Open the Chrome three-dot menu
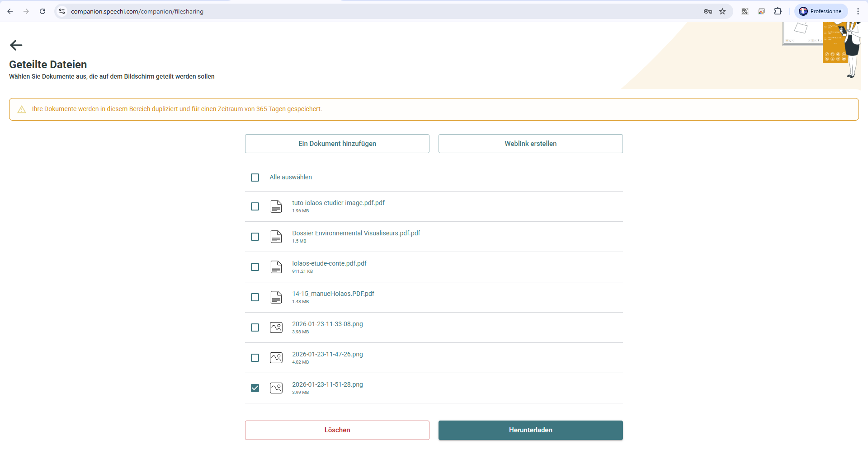The image size is (868, 449). 858,11
